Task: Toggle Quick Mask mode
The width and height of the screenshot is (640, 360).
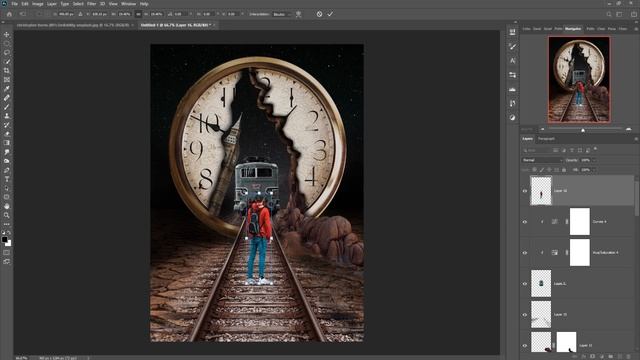Action: point(7,252)
